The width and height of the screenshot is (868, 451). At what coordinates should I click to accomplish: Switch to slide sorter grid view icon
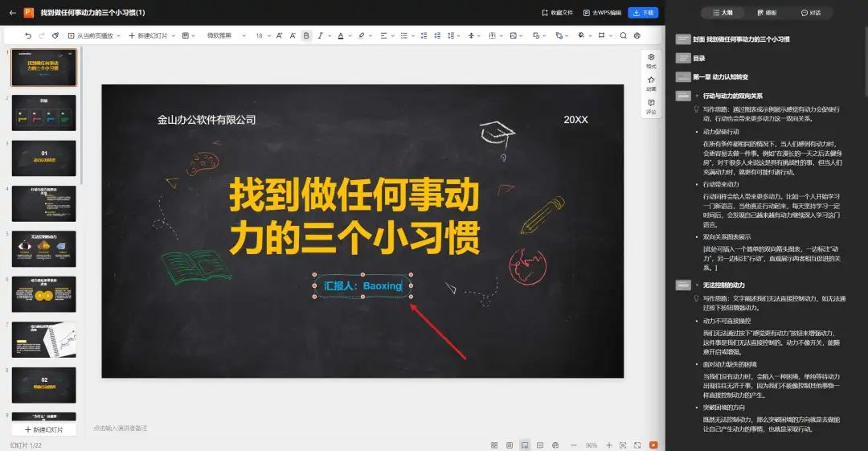coord(494,445)
